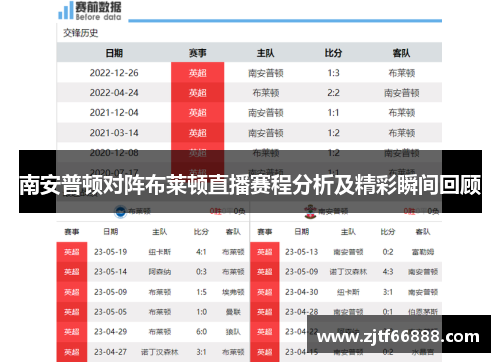Select the date 2021-12-04
Viewport: 500px width, 362px height.
[x=114, y=113]
